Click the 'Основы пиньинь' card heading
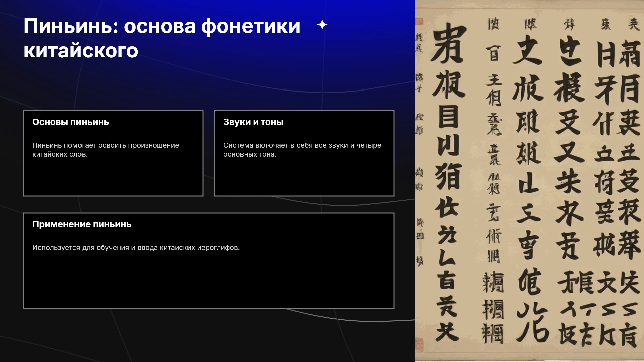Viewport: 644px width, 362px height. pos(70,122)
